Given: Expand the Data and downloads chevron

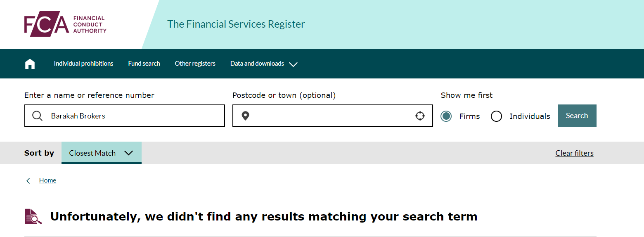Looking at the screenshot, I should point(293,64).
